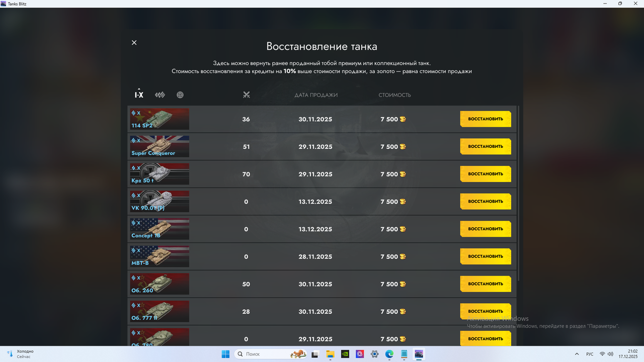Image resolution: width=644 pixels, height=362 pixels.
Task: Select sale date 30.11.2025 of 114 SP2
Action: click(315, 120)
